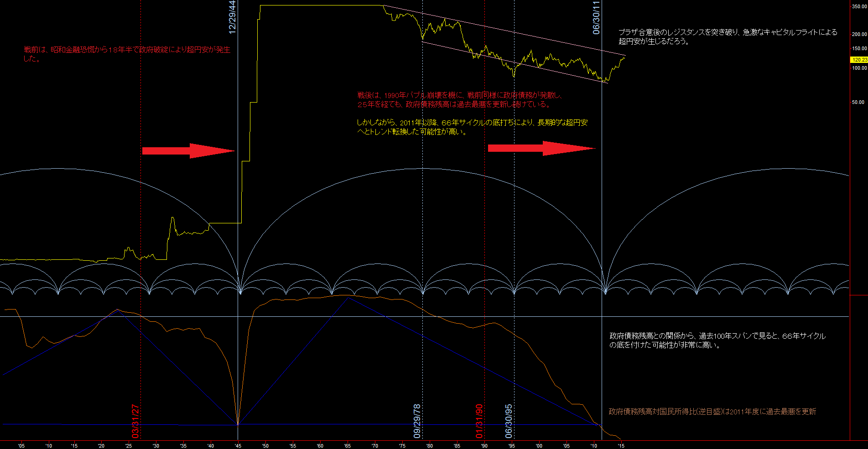
Task: Click the 12/29/44 vertical date label
Action: pyautogui.click(x=232, y=17)
